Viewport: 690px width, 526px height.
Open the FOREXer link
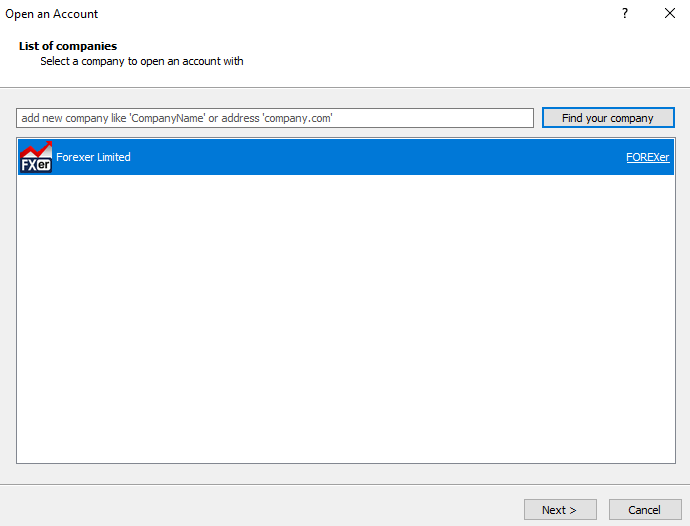[x=647, y=158]
